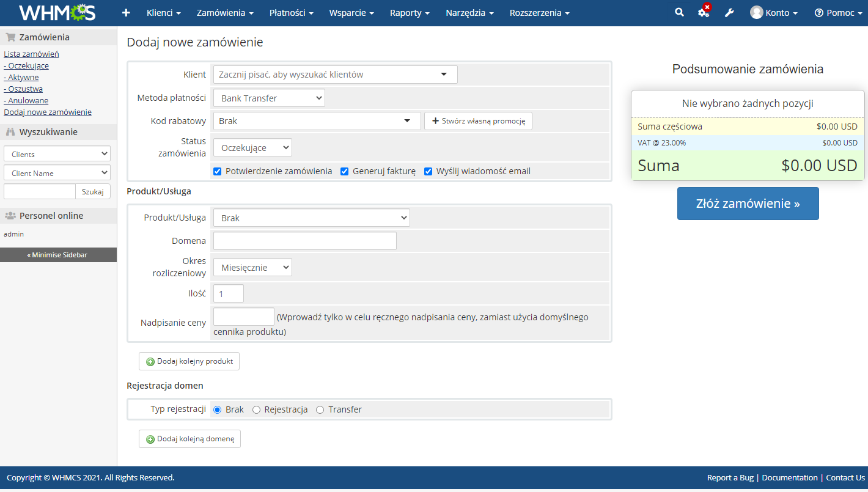Open the Wsparcie menu
This screenshot has width=868, height=492.
pyautogui.click(x=351, y=13)
